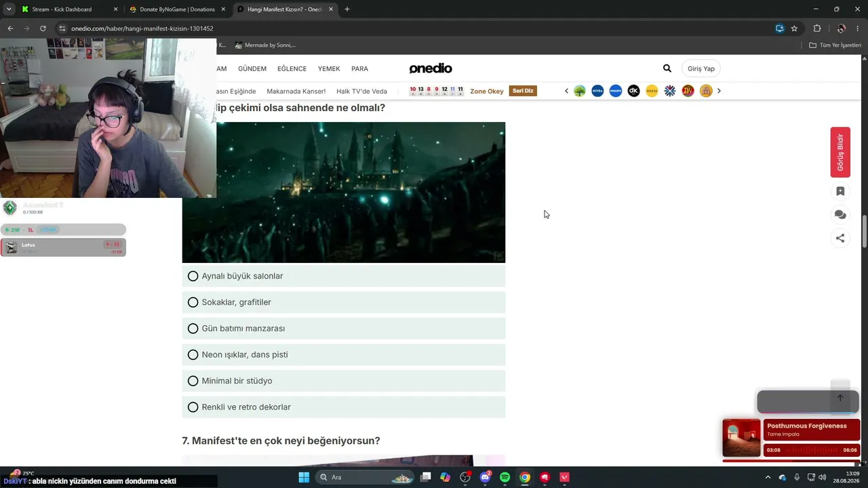Click the Posthumous Forgiveness album cover
This screenshot has height=488, width=868.
click(741, 438)
